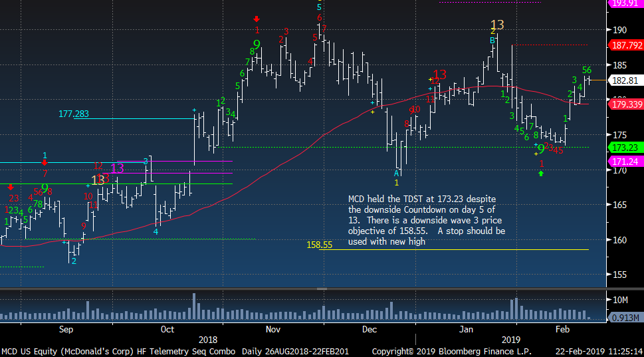
Task: Click the 185 price axis label
Action: click(620, 65)
